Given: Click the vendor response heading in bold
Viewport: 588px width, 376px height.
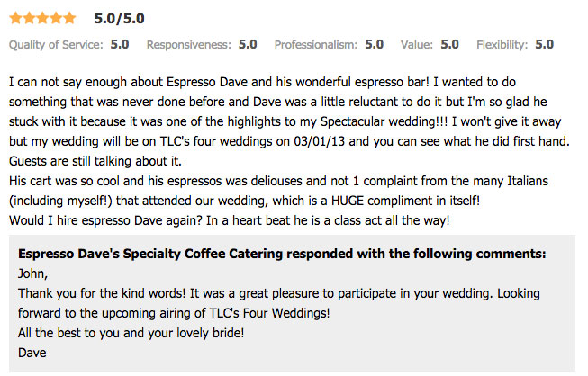Looking at the screenshot, I should (281, 255).
